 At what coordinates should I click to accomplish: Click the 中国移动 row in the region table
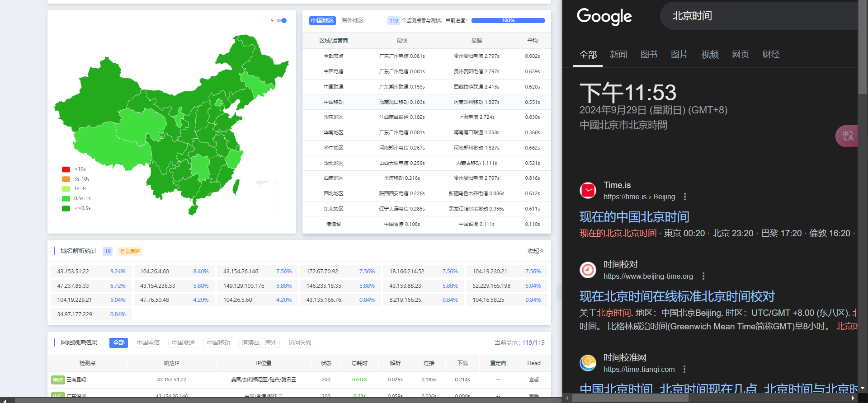[x=426, y=102]
